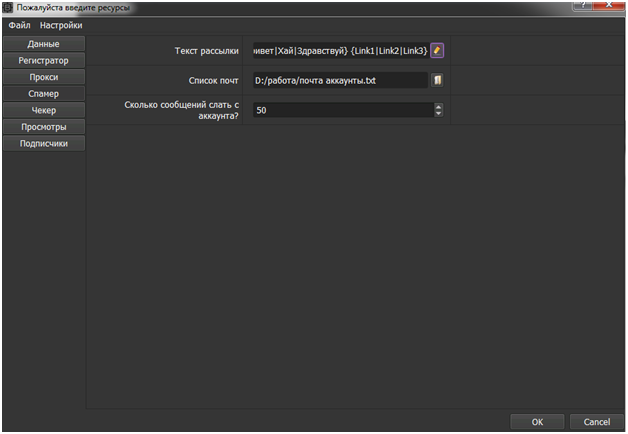Screen dimensions: 628x434
Task: Open the Просмотры tab
Action: point(43,127)
